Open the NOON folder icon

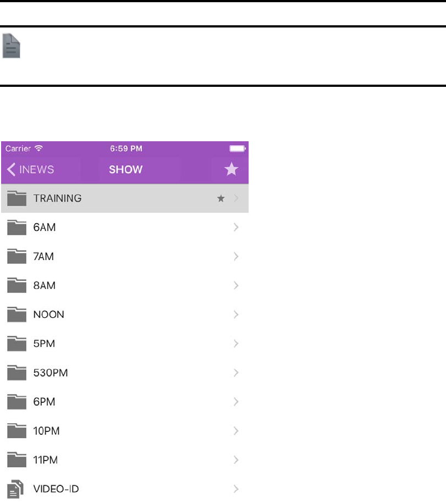click(x=16, y=314)
